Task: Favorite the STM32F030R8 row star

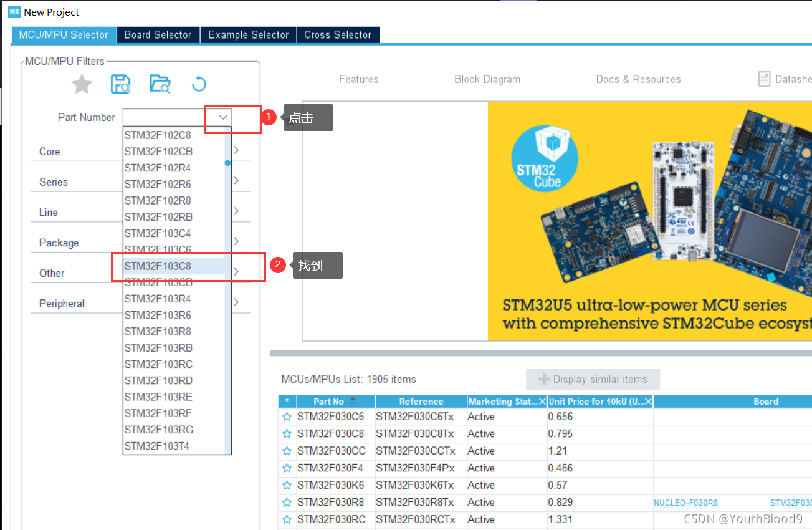Action: (287, 503)
